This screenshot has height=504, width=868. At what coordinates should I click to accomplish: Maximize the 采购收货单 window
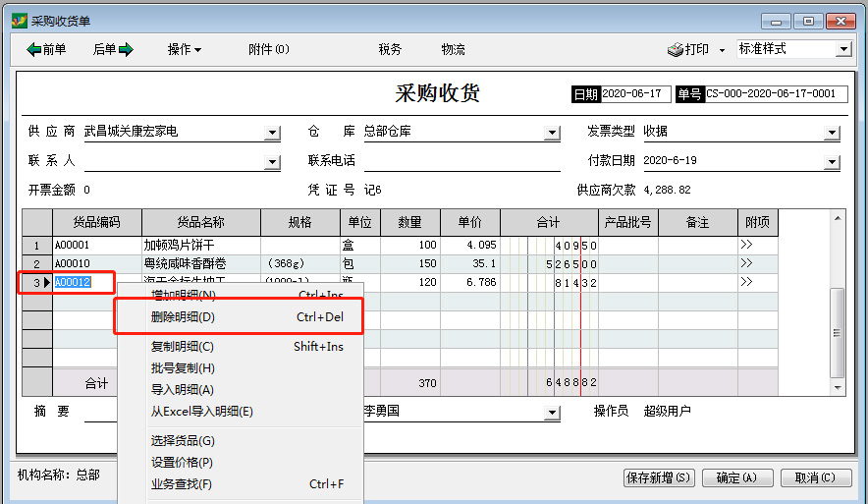808,21
